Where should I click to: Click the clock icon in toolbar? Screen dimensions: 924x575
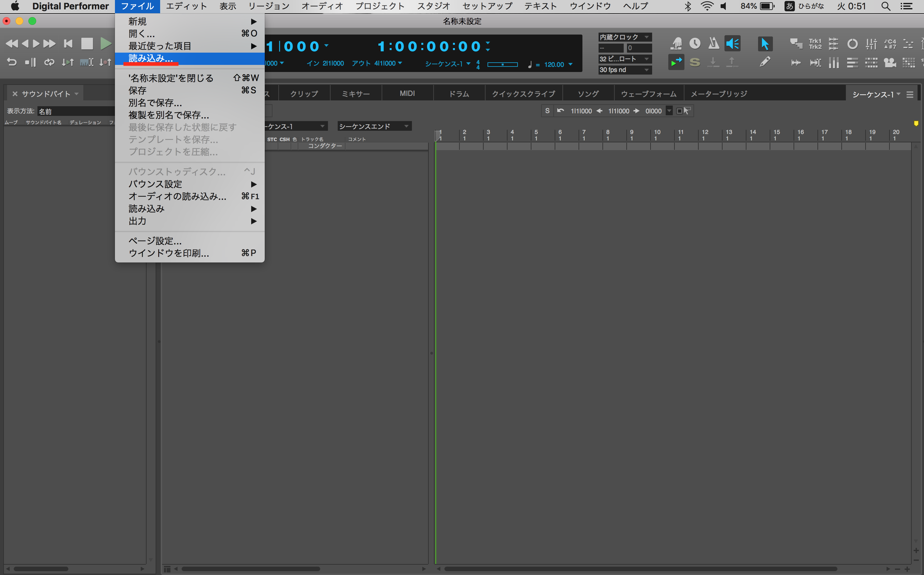(695, 43)
